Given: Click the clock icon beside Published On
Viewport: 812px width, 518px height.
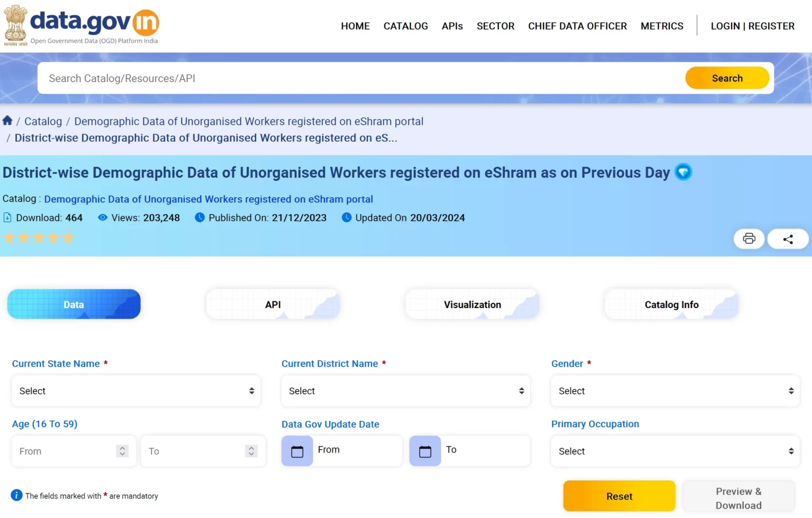Looking at the screenshot, I should 200,217.
